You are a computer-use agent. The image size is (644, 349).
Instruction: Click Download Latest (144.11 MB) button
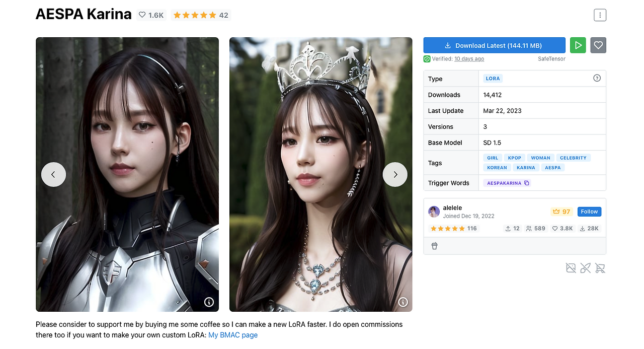pyautogui.click(x=494, y=45)
